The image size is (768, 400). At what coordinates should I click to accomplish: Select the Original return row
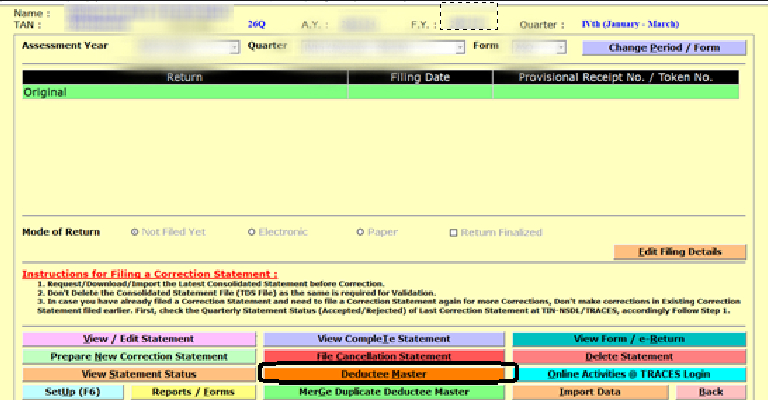click(380, 92)
